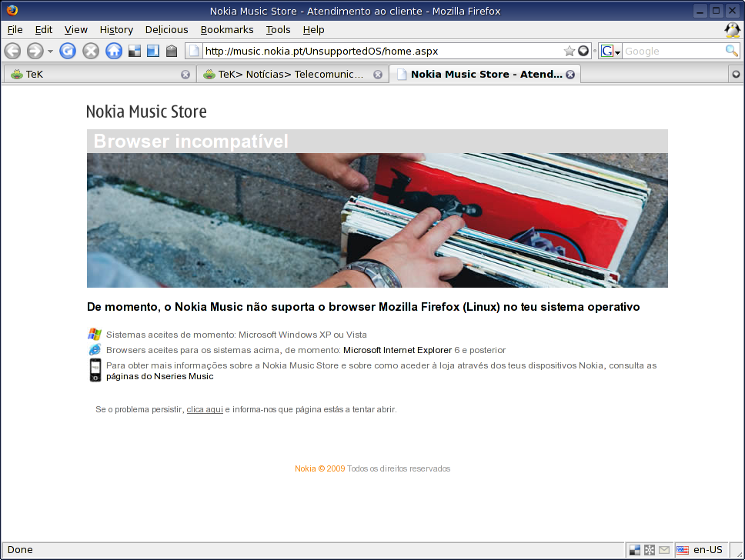Focus the Google search box
745x560 pixels.
673,51
